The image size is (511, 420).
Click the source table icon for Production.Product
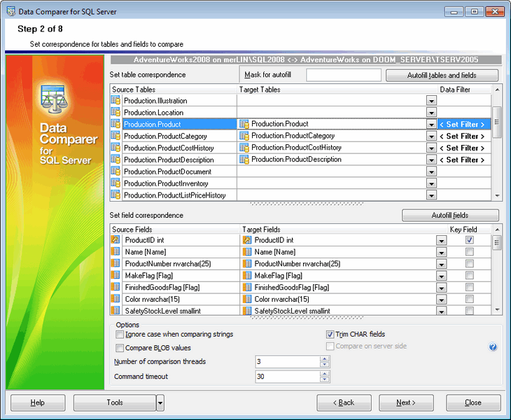pos(115,124)
